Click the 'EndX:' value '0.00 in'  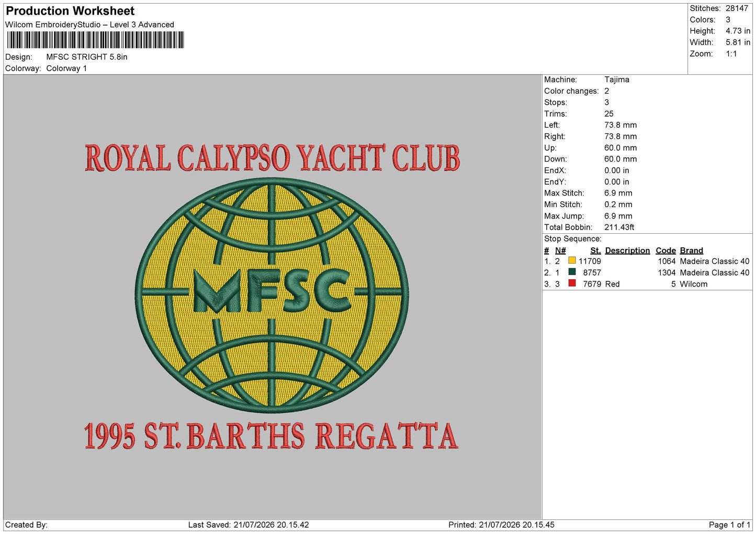click(x=617, y=171)
